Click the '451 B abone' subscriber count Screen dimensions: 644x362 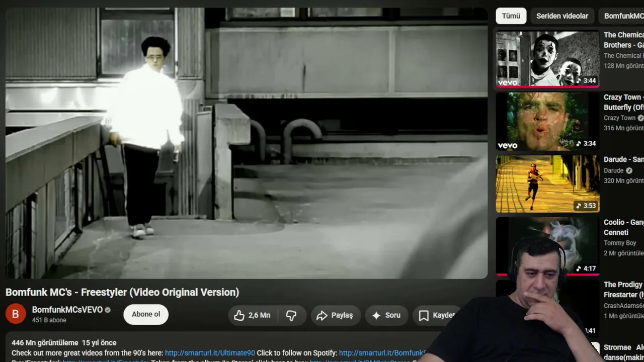49,320
